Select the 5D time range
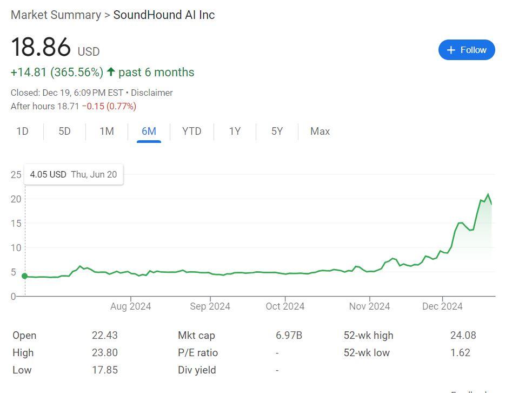 click(x=64, y=132)
